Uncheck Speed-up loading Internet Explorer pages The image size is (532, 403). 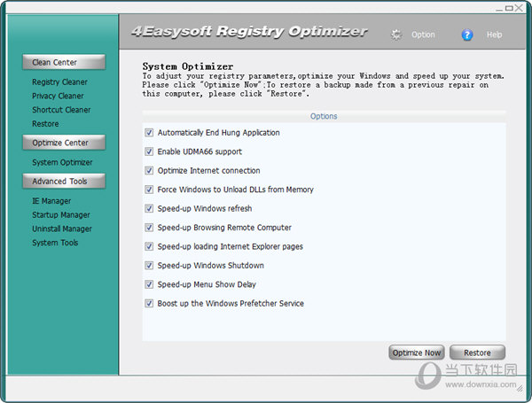tap(149, 246)
